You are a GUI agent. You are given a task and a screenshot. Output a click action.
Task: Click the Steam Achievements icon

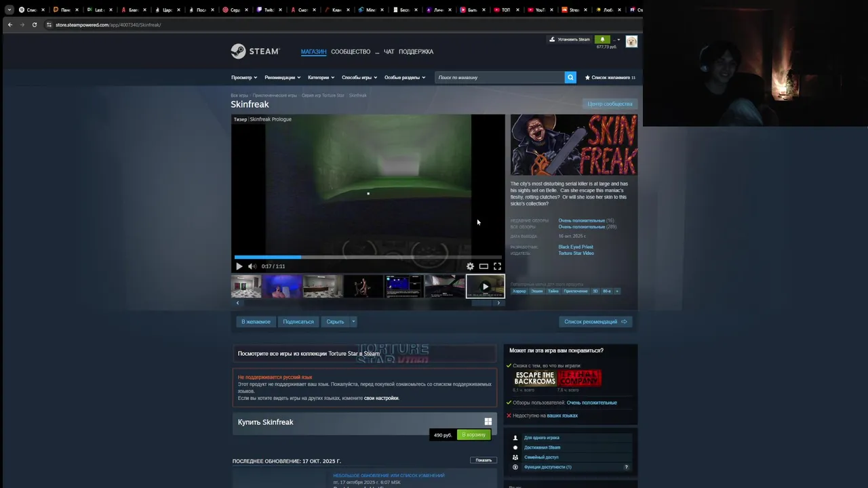(x=515, y=447)
